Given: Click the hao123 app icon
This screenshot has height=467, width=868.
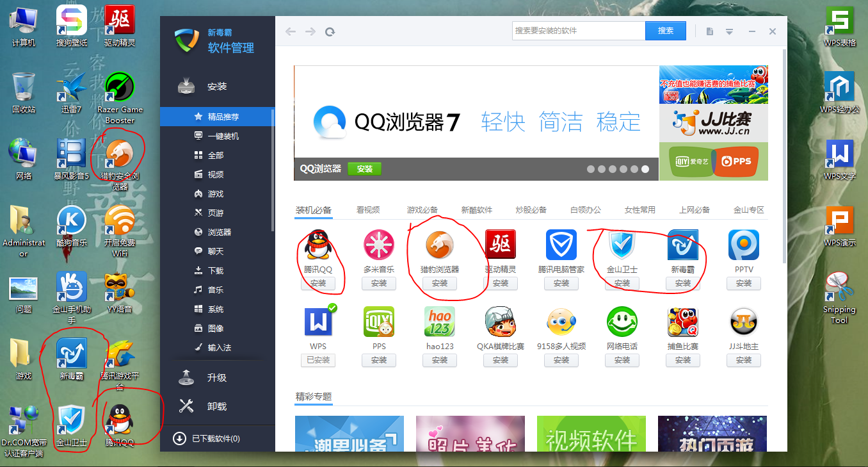Looking at the screenshot, I should tap(440, 322).
